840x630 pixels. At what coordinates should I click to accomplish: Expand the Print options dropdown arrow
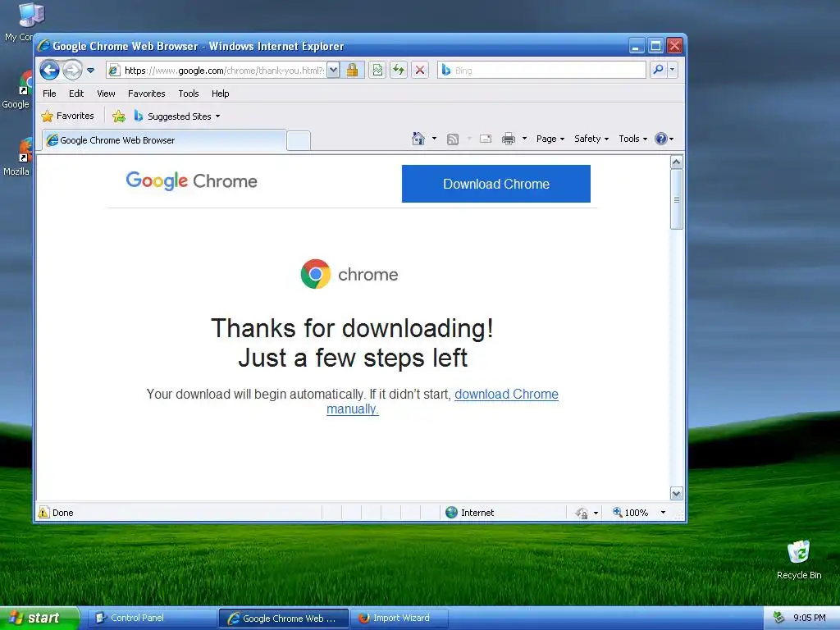(x=524, y=139)
